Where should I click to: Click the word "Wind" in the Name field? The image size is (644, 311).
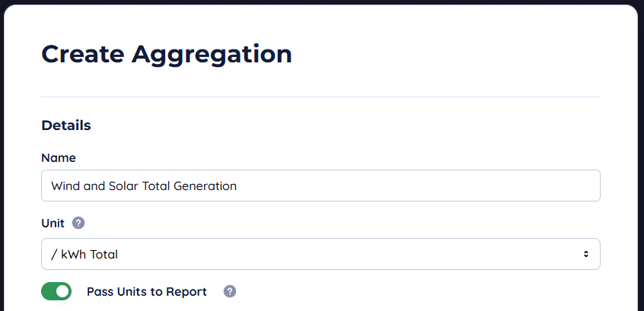[x=64, y=186]
